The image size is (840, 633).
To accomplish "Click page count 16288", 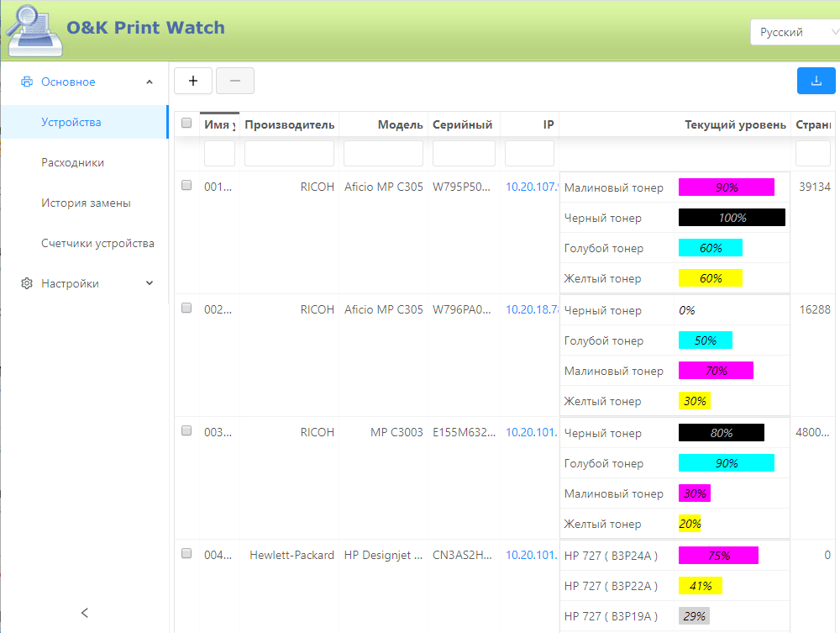I will [814, 309].
